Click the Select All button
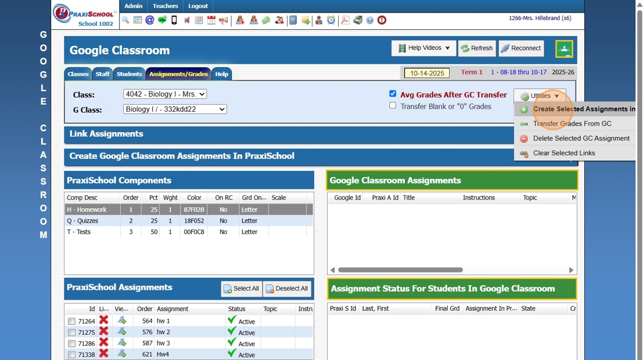The width and height of the screenshot is (644, 360). pos(241,289)
